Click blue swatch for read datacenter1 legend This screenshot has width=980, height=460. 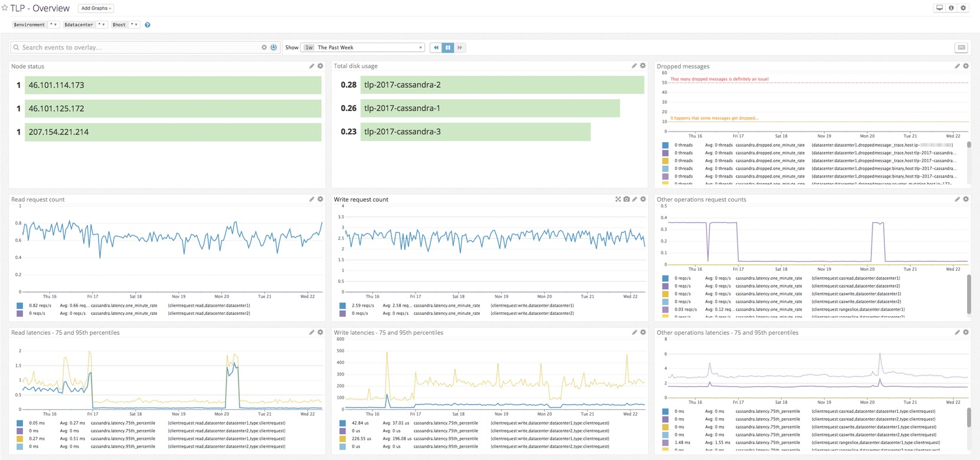[20, 305]
